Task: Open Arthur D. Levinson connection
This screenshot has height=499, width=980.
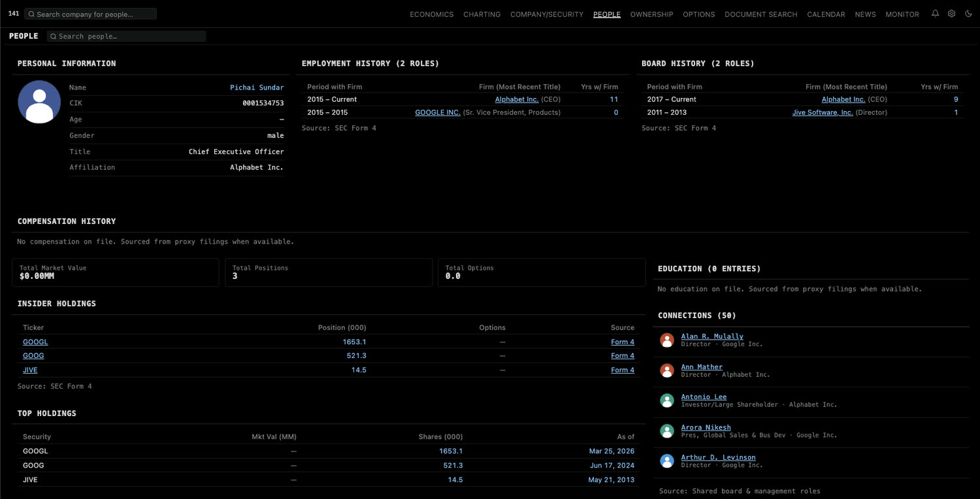Action: [x=718, y=458]
